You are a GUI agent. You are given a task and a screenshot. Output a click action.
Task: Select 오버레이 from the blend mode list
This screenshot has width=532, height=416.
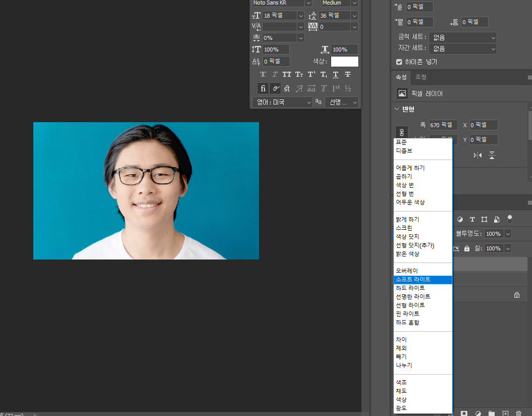click(x=407, y=270)
